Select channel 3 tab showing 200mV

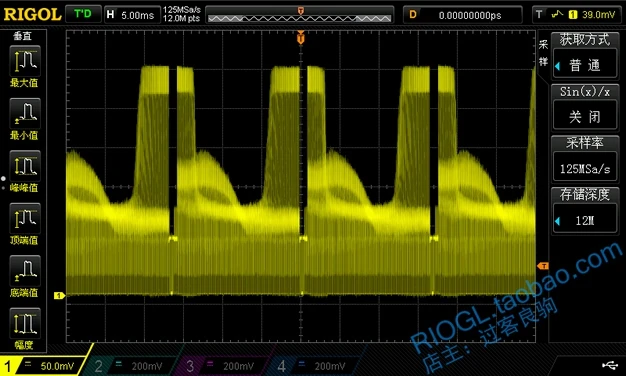pos(222,366)
